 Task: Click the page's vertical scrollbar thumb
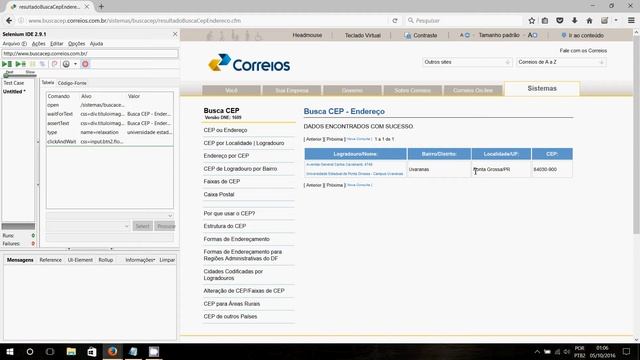[x=636, y=135]
